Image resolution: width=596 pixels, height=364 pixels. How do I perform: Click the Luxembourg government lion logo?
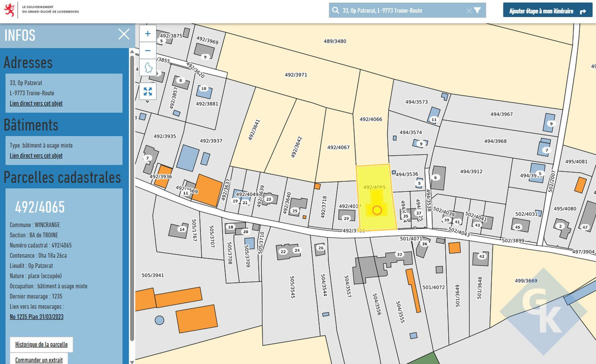tap(9, 10)
